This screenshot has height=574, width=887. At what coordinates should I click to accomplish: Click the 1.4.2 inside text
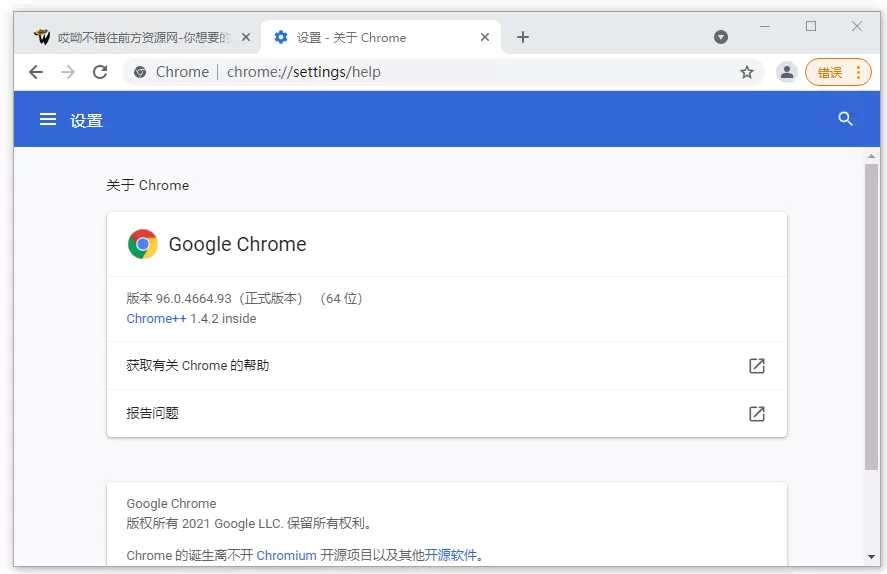click(x=223, y=318)
